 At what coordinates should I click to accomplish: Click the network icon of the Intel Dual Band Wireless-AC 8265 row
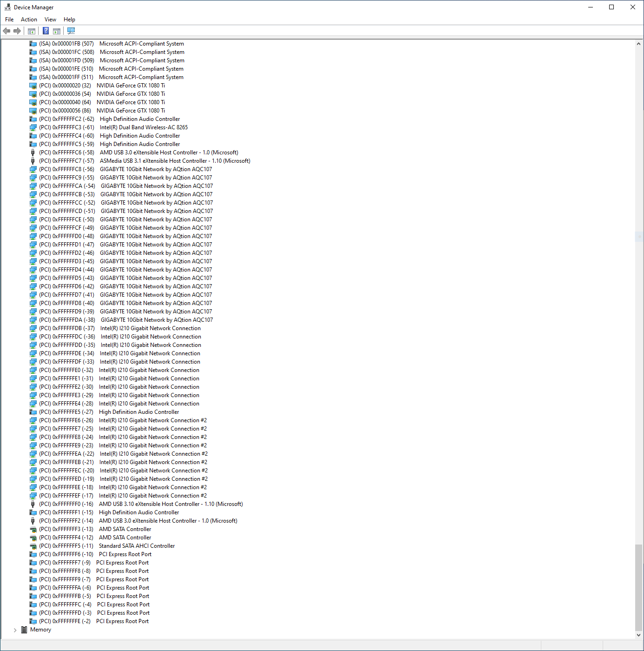point(33,127)
